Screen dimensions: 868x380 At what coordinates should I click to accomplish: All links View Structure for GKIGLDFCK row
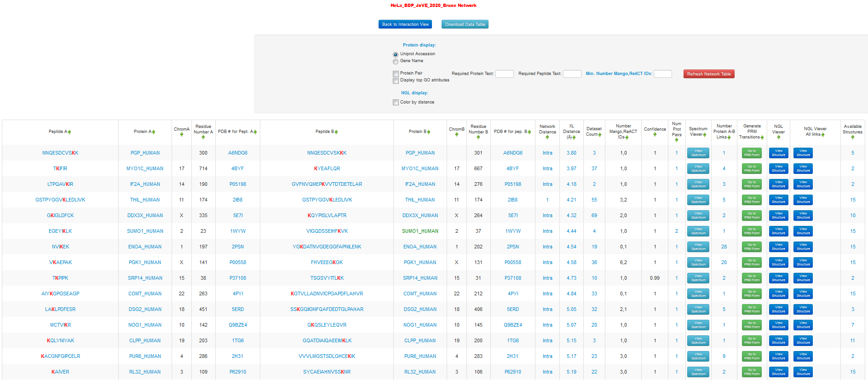click(803, 216)
